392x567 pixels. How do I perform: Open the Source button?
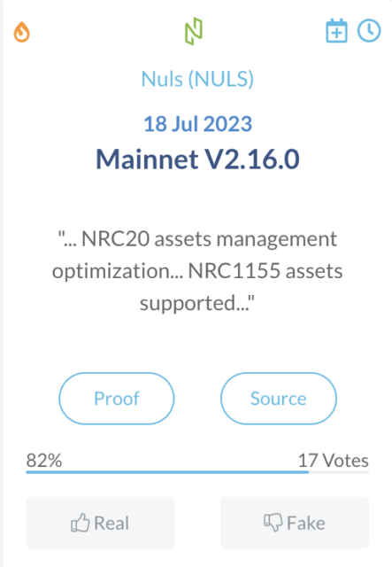[x=279, y=399]
